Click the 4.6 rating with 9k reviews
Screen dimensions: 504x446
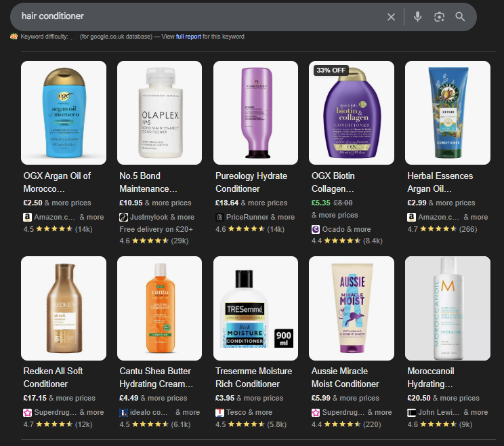pos(440,424)
